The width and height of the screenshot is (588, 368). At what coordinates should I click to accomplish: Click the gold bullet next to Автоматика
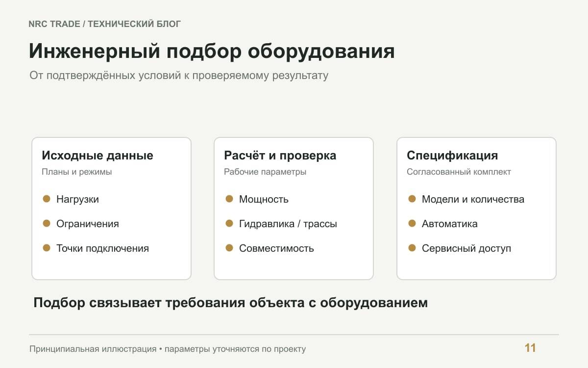[412, 223]
